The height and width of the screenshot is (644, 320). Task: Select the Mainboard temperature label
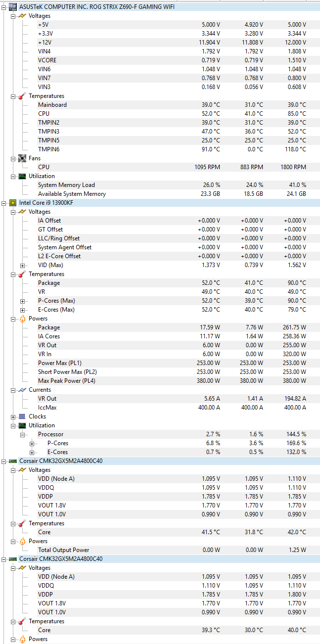click(52, 105)
